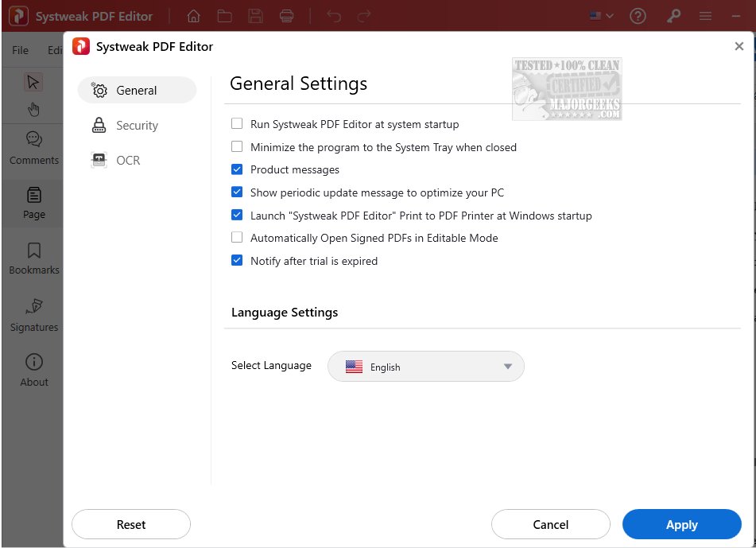
Task: Click the printer icon in title bar
Action: click(286, 16)
